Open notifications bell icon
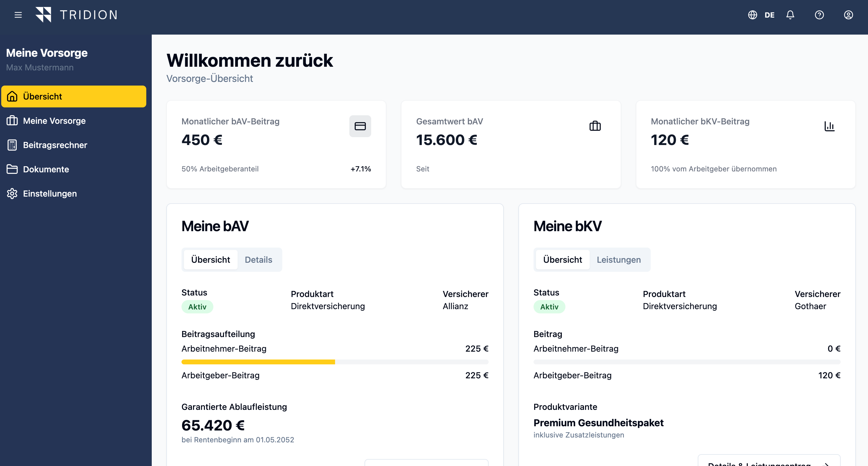Screen dimensions: 868x466 (790, 15)
